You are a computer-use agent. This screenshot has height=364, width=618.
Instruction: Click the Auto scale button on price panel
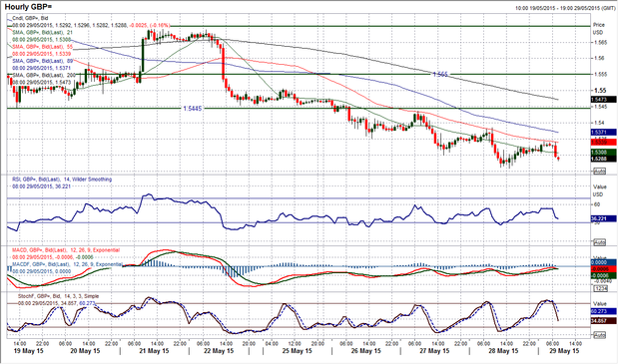(599, 172)
